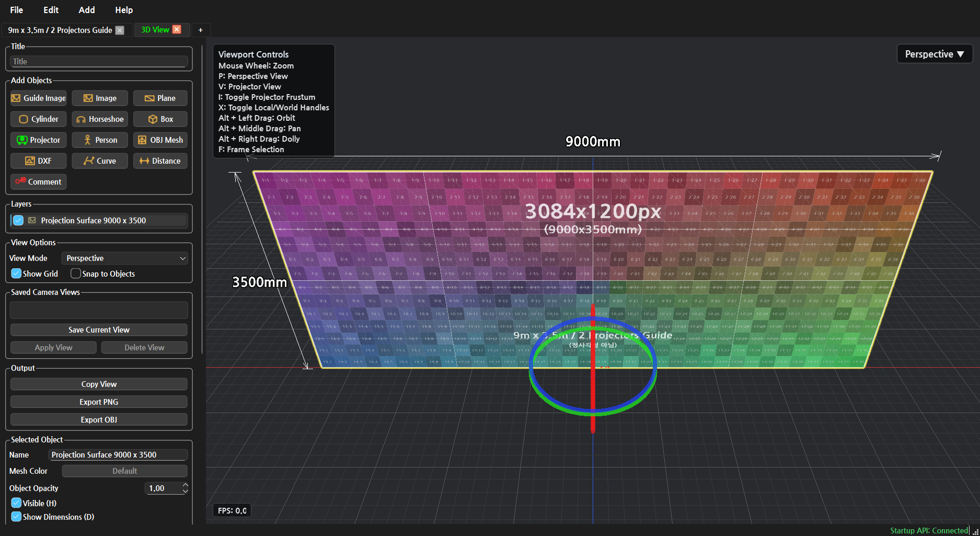Click the 3500mm dimension label
The height and width of the screenshot is (536, 980).
pyautogui.click(x=260, y=282)
